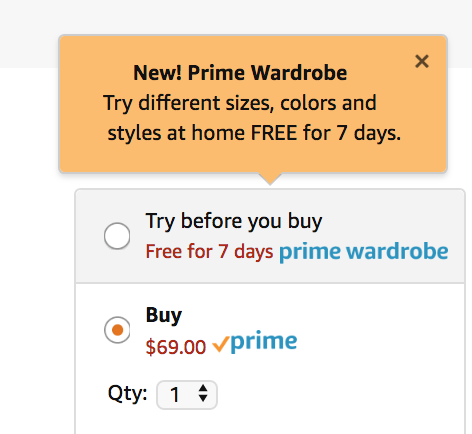Click the $69.00 price

coord(176,347)
